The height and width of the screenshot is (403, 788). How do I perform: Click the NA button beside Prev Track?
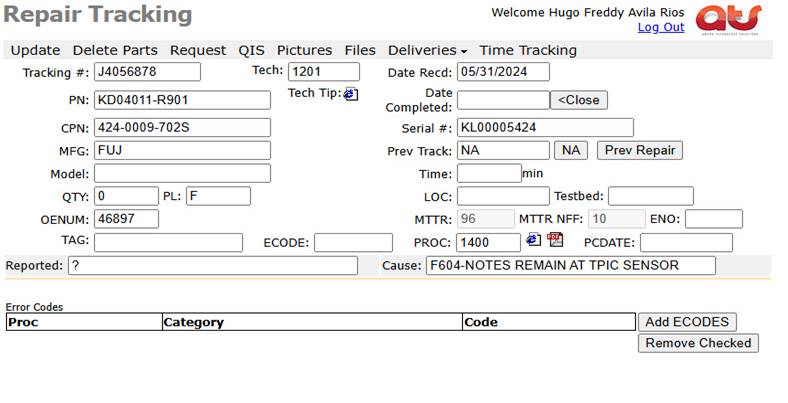[x=571, y=150]
